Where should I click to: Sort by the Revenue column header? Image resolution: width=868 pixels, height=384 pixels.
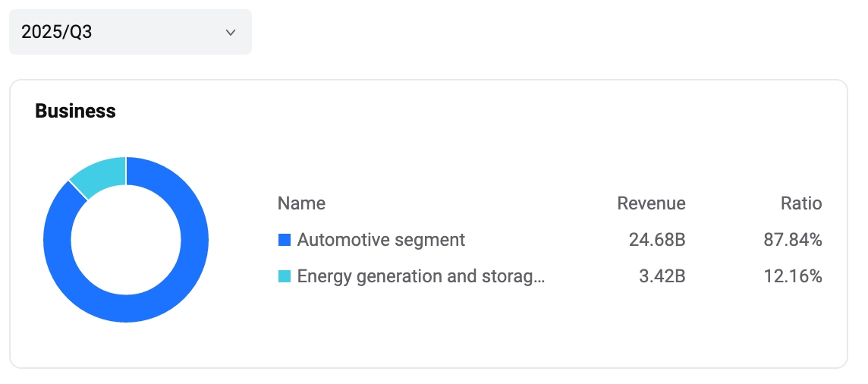(x=651, y=203)
